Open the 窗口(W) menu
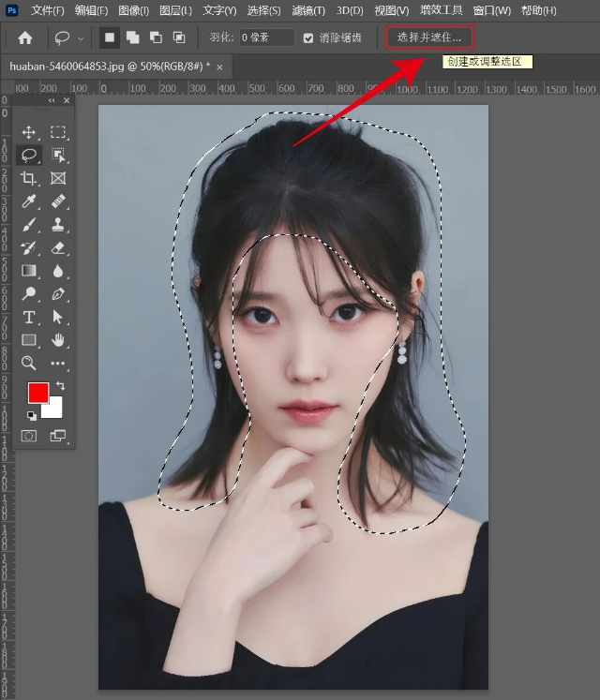This screenshot has width=600, height=700. point(491,10)
